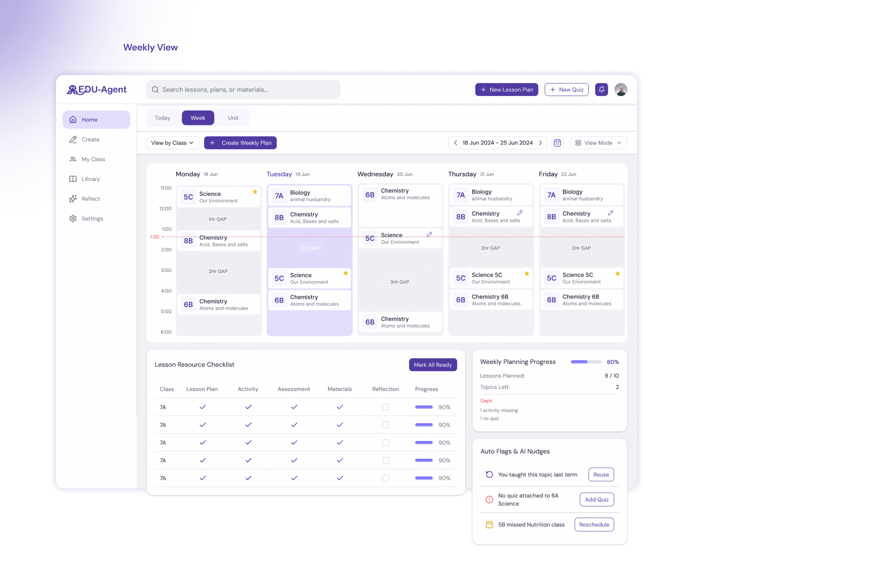Switch to the Unit tab
Viewport: 889px width, 588px height.
[x=233, y=118]
